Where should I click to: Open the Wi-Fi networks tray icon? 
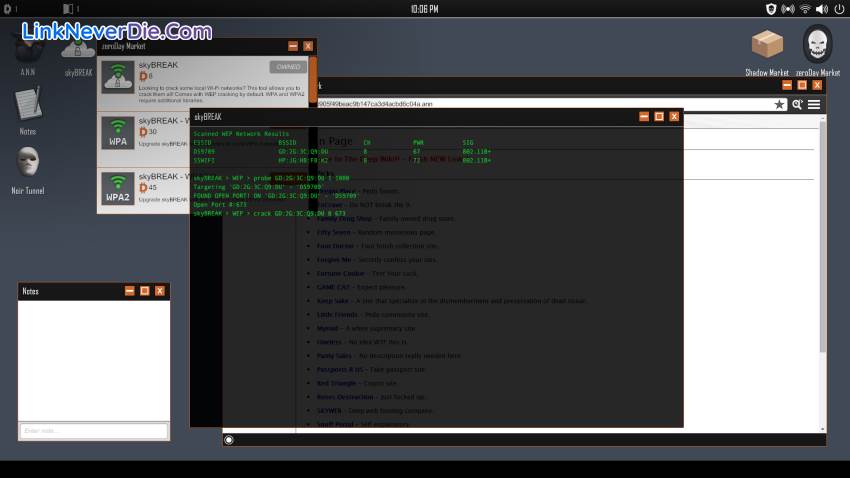803,9
